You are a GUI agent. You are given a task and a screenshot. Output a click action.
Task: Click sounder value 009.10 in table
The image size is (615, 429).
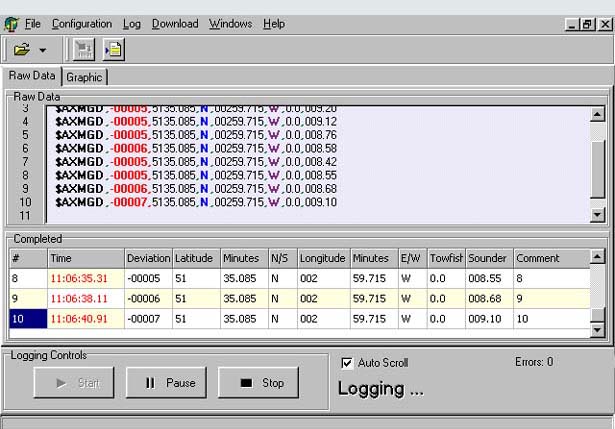pyautogui.click(x=489, y=319)
